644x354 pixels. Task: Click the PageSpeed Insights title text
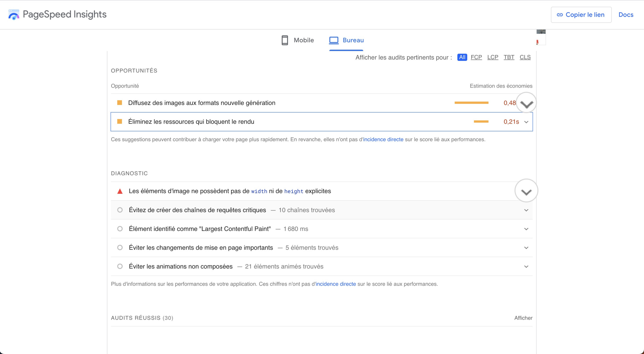(65, 15)
